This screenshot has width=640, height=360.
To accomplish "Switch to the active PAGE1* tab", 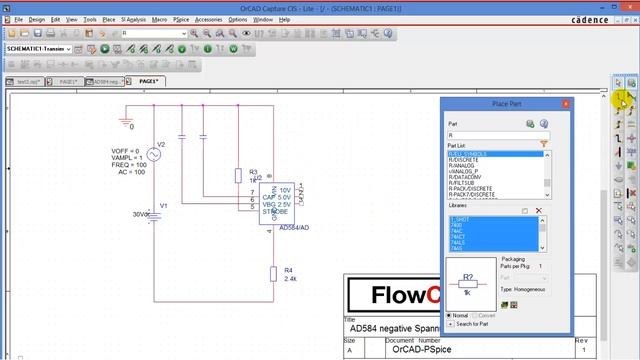I will [x=146, y=81].
